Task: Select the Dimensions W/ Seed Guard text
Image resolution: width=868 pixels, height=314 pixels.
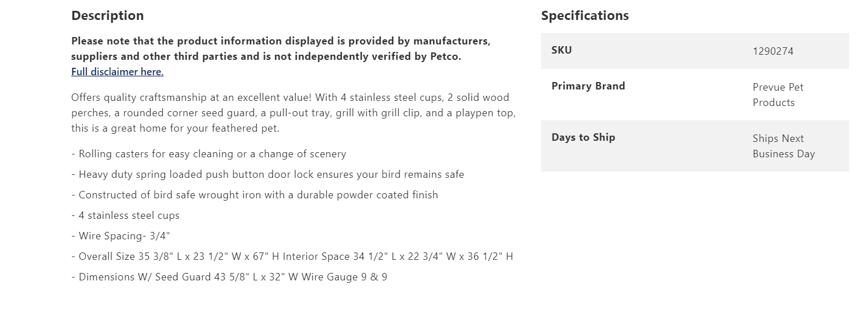Action: pos(148,277)
